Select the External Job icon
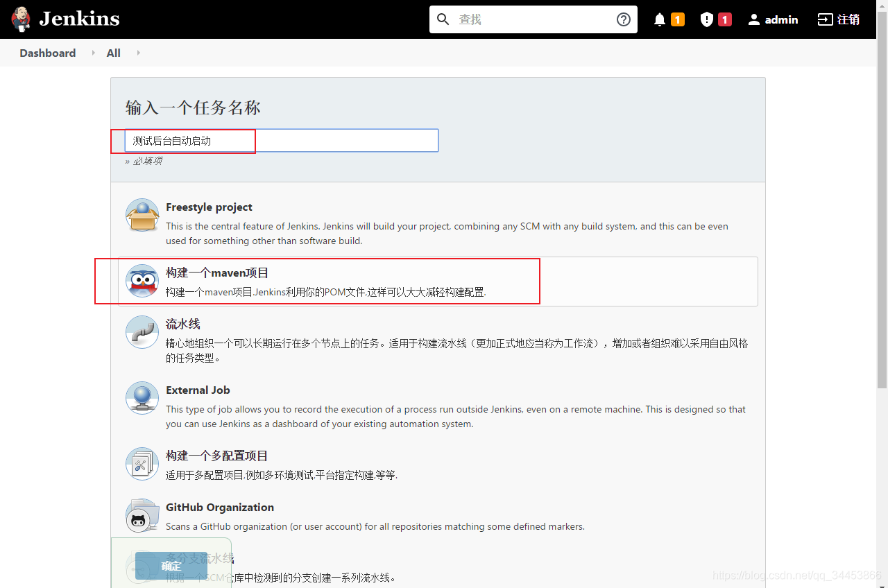The height and width of the screenshot is (588, 888). tap(142, 398)
